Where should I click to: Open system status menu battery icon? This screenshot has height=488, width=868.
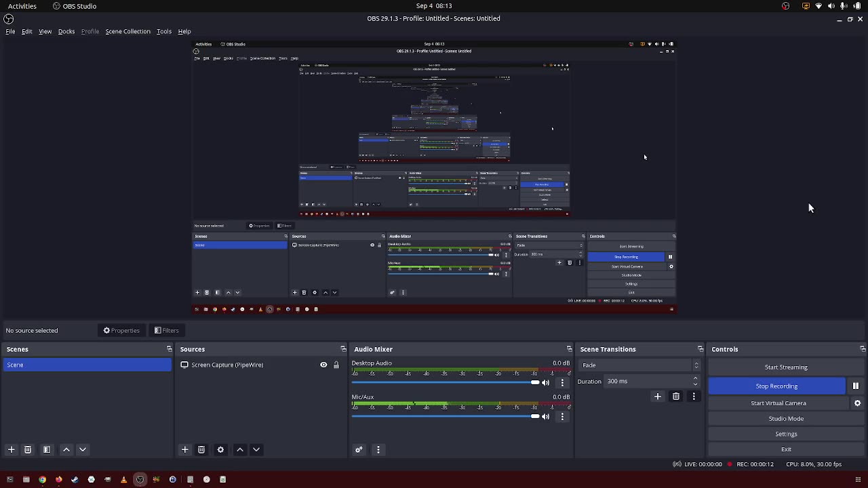point(857,6)
